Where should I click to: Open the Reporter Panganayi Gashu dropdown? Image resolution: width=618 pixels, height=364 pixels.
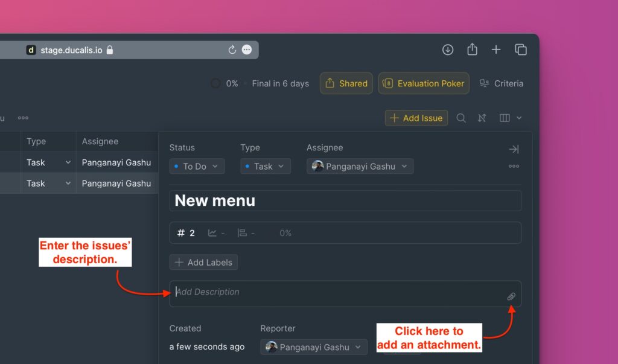314,347
